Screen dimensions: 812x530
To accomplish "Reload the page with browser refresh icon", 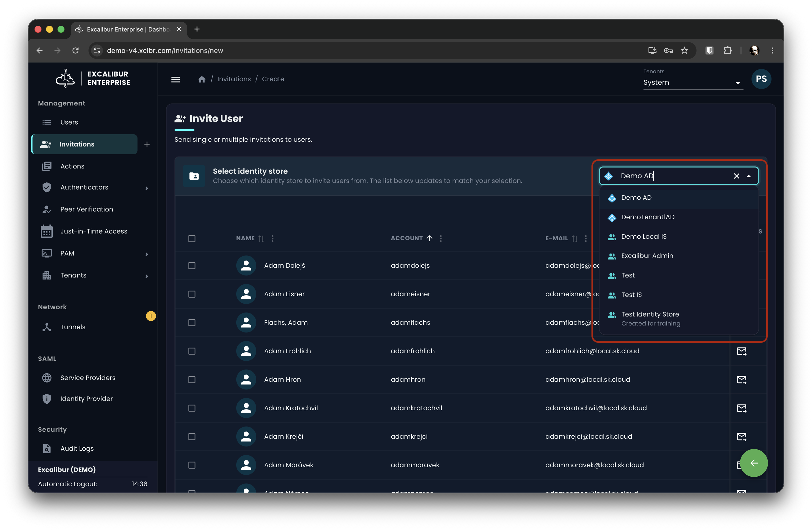I will 76,50.
